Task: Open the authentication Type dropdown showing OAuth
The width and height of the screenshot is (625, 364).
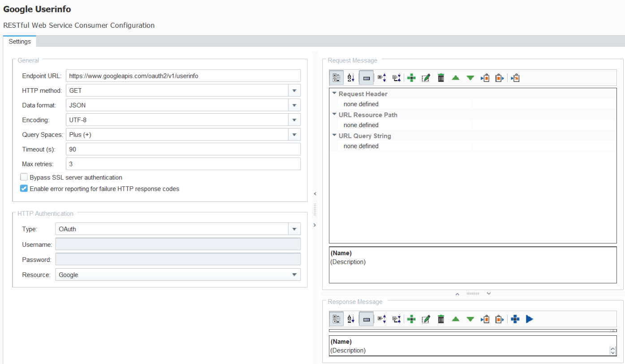Action: [294, 229]
